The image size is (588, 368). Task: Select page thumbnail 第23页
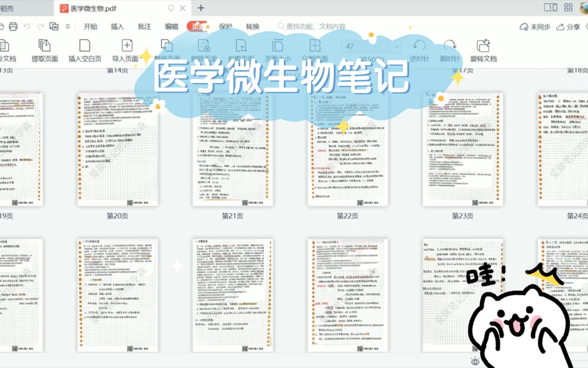pos(462,149)
